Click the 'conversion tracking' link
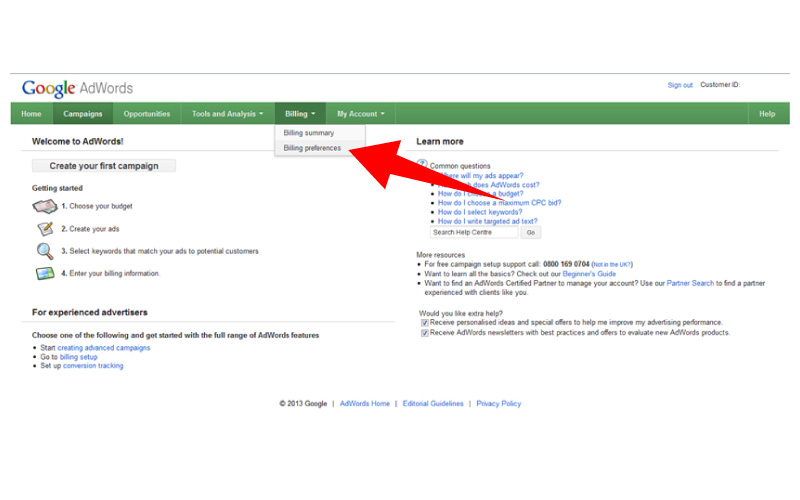 [x=93, y=366]
